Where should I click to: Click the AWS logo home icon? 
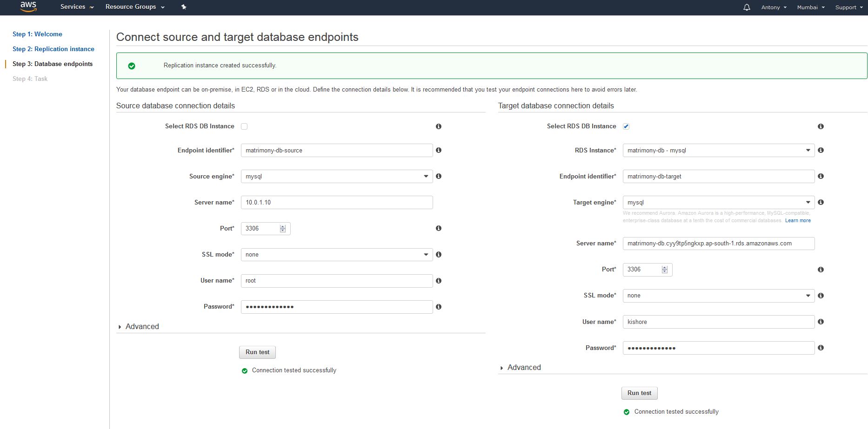pyautogui.click(x=28, y=7)
